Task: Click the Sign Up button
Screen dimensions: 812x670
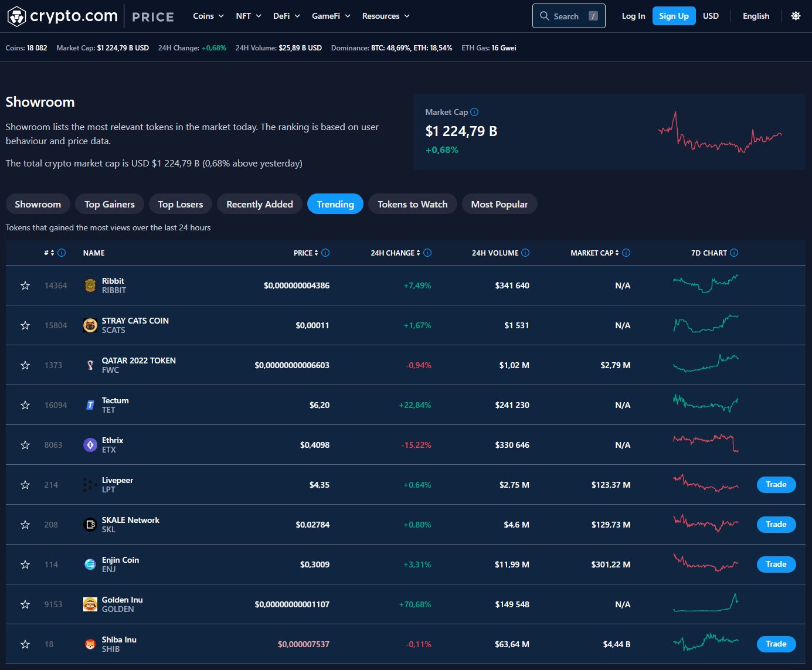Action: [673, 16]
